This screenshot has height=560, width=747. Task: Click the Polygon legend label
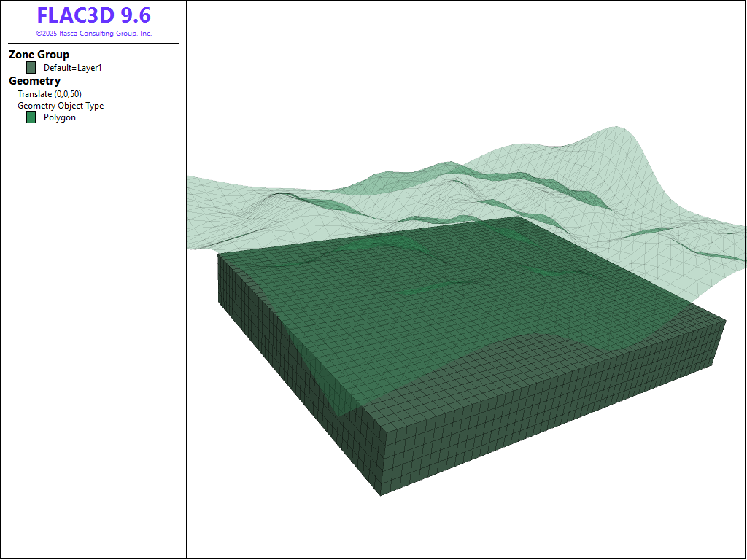pos(60,117)
